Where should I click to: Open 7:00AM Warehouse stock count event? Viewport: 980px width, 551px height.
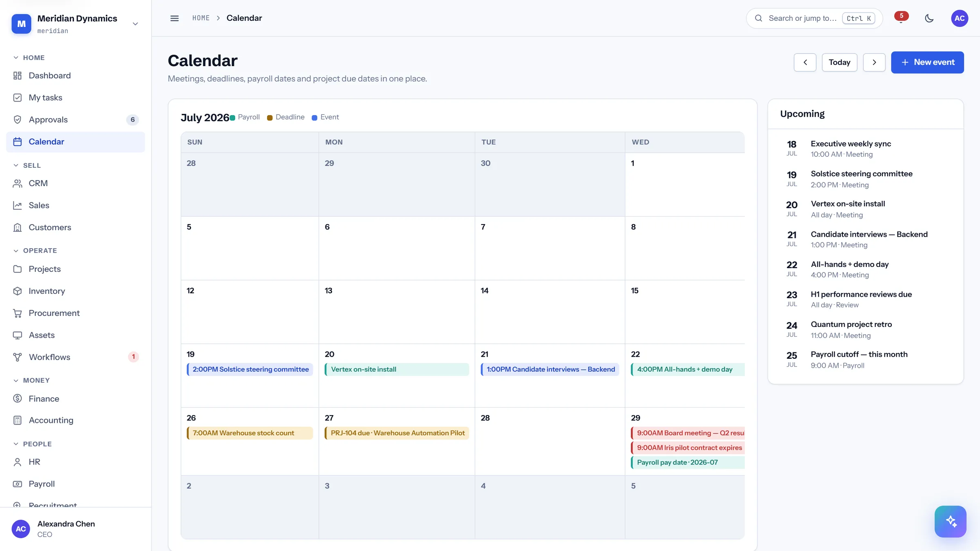(x=249, y=433)
